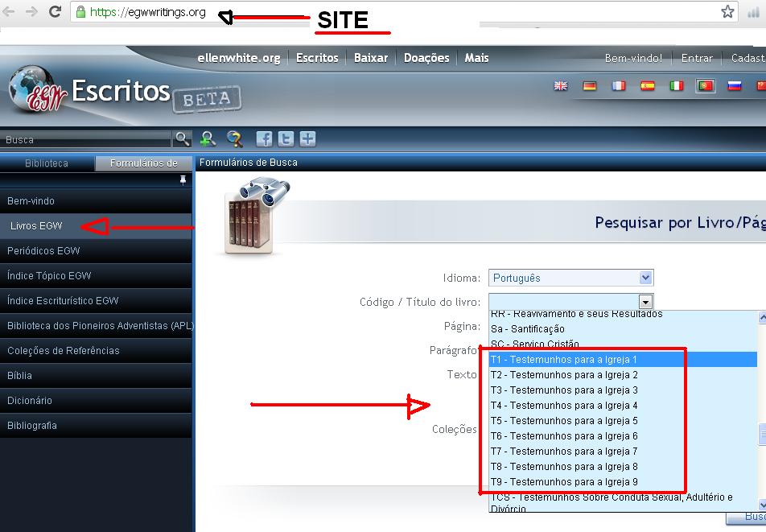766x532 pixels.
Task: Collapse the Código / Título do livro dropdown
Action: coord(645,302)
